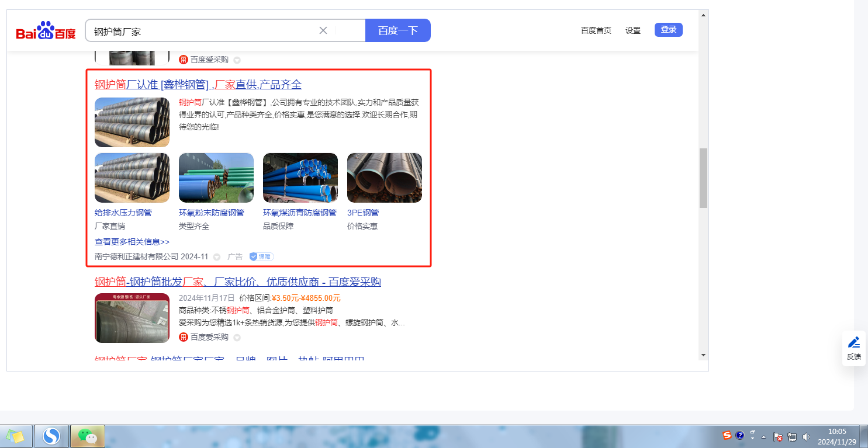Expand the dropdown arrow under 爱采购为您精选 snippet
Viewport: 868px width, 448px height.
point(237,338)
